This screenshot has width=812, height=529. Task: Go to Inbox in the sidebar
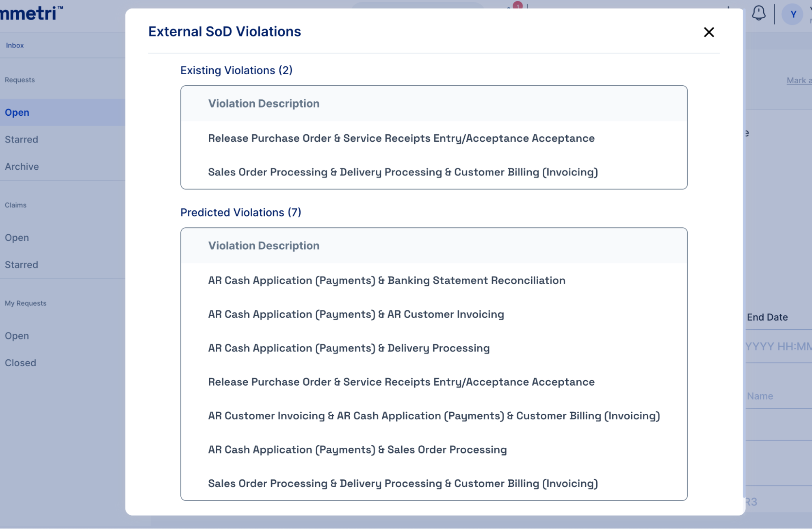[x=15, y=45]
